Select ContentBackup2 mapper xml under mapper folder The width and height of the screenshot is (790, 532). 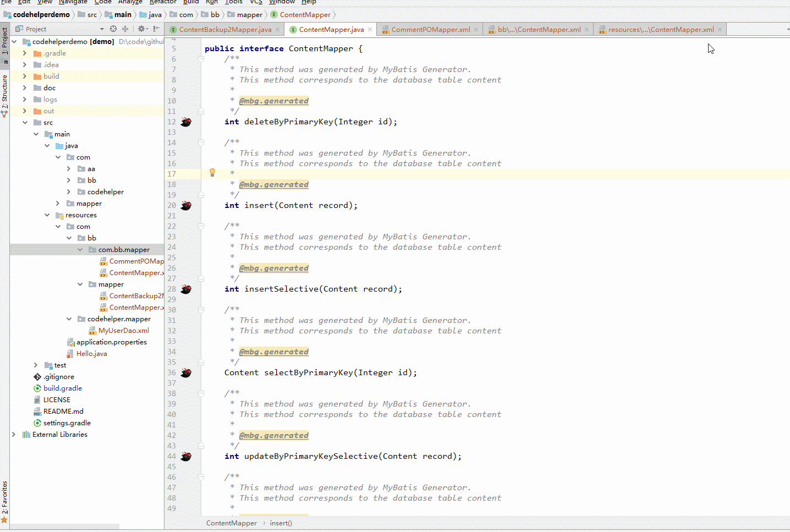pos(136,296)
